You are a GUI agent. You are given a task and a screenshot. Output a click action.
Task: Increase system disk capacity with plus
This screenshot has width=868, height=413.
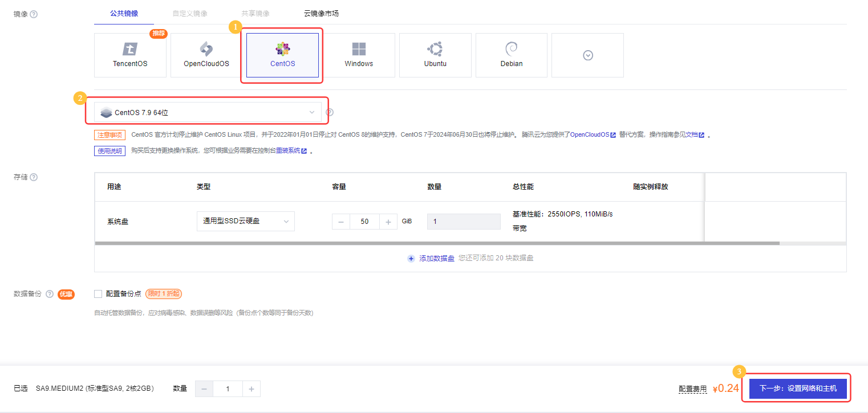coord(388,222)
